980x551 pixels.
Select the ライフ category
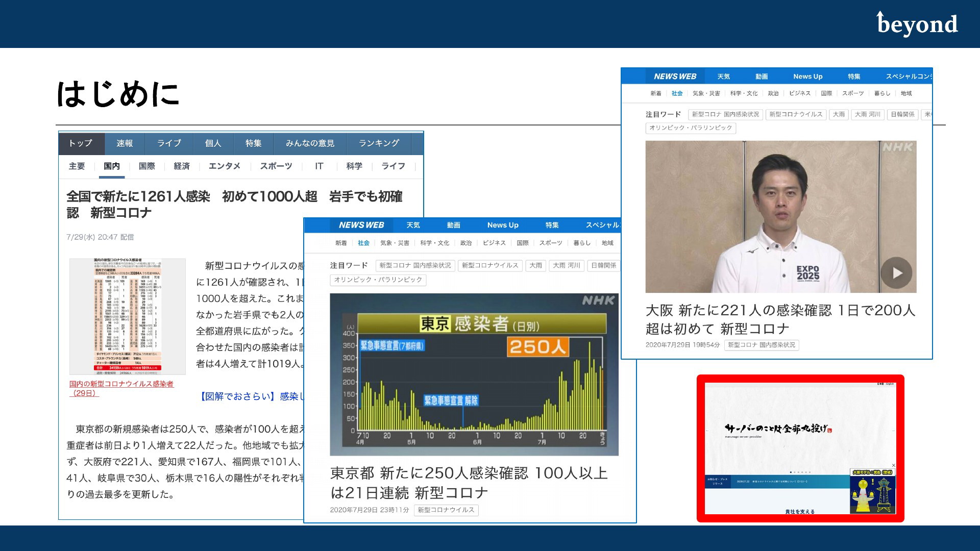click(393, 166)
